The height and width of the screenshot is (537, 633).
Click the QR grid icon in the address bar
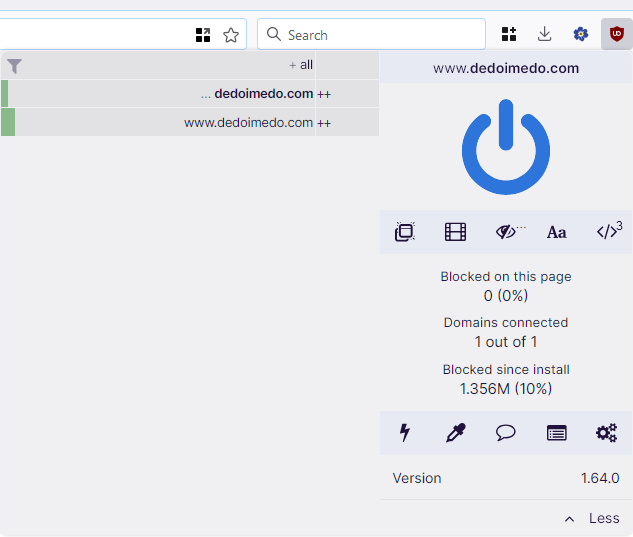pyautogui.click(x=203, y=35)
